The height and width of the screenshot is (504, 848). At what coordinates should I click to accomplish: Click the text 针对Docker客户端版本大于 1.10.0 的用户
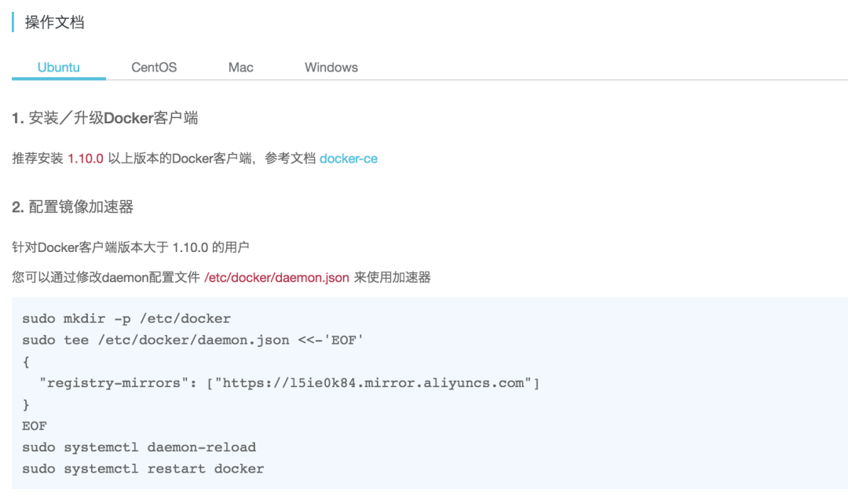click(x=130, y=247)
